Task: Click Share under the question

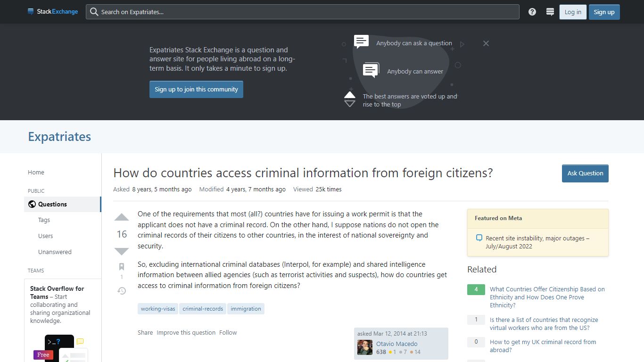Action: (x=145, y=332)
